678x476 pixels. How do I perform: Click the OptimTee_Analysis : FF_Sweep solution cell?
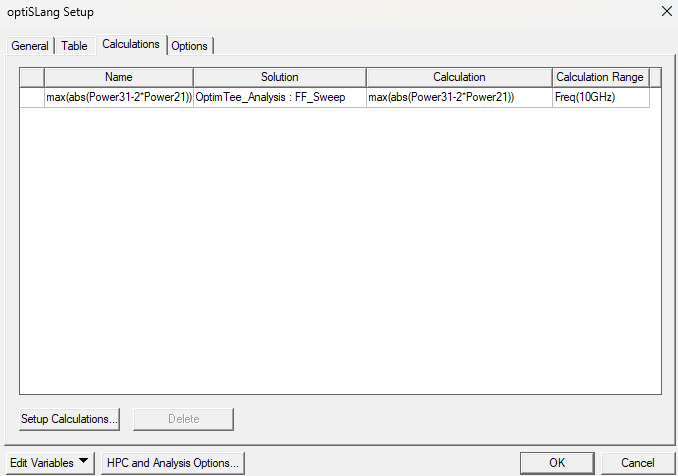[x=280, y=98]
